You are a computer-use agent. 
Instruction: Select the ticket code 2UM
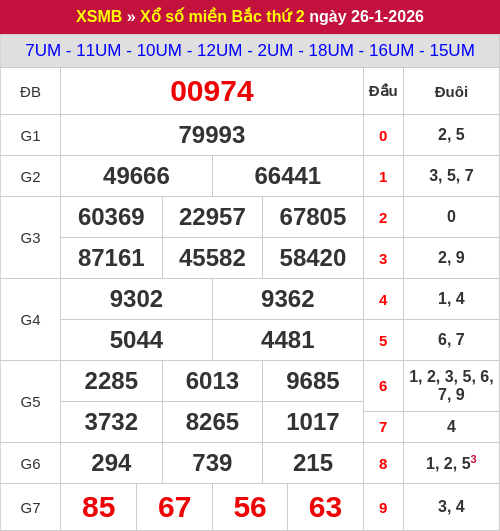pyautogui.click(x=275, y=50)
